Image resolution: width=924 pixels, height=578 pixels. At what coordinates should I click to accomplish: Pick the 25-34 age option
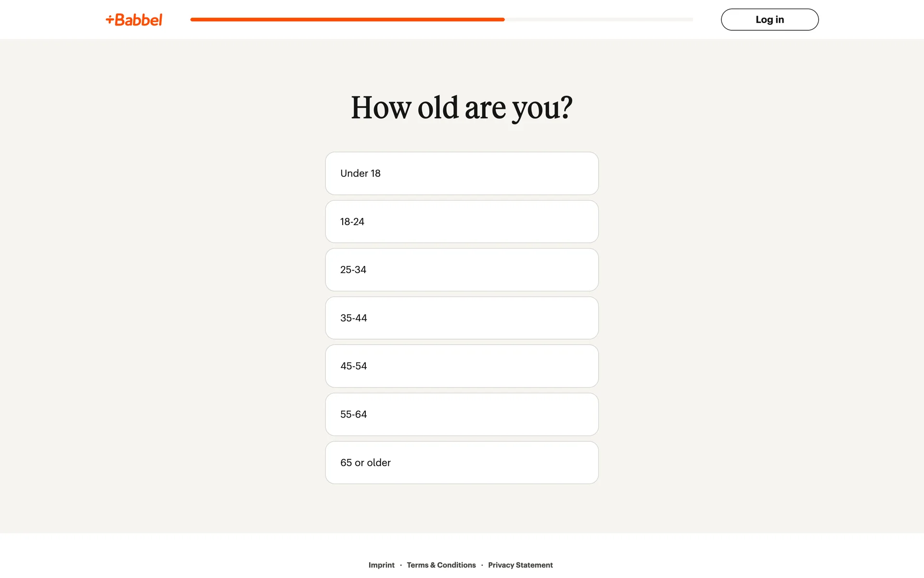pos(462,270)
